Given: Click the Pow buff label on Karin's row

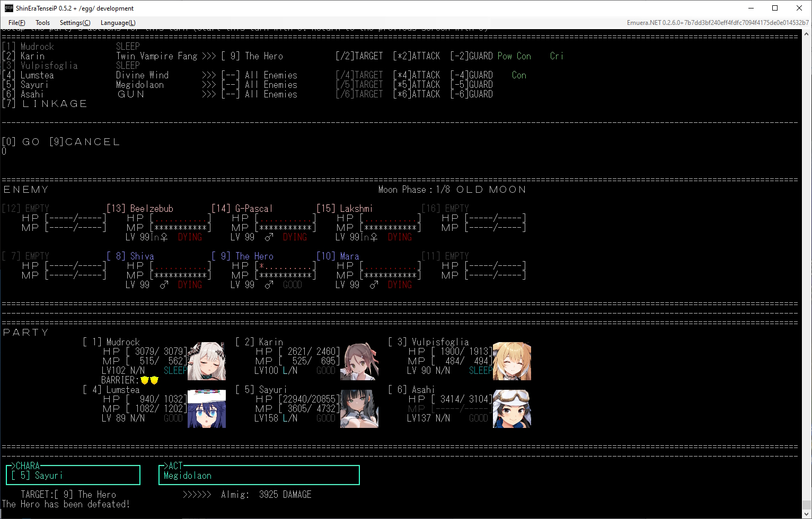Looking at the screenshot, I should (505, 56).
